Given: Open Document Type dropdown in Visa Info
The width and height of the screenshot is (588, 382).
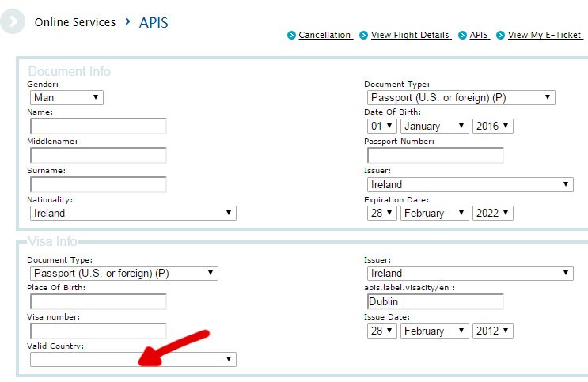Looking at the screenshot, I should [123, 273].
